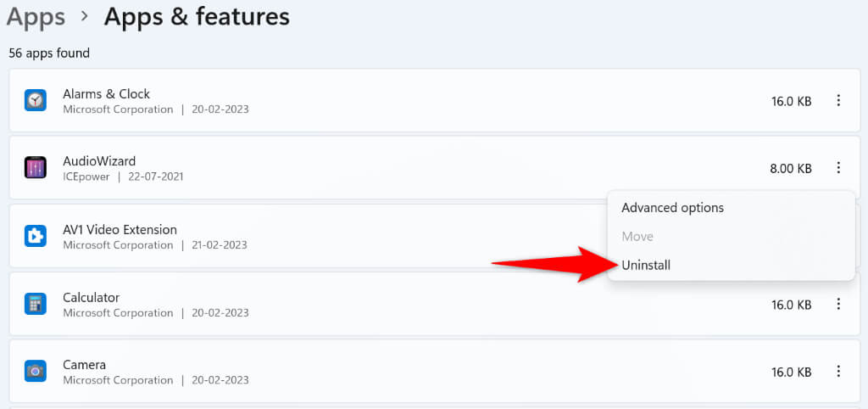Select the AudioWizard app name
This screenshot has height=409, width=868.
click(x=99, y=161)
